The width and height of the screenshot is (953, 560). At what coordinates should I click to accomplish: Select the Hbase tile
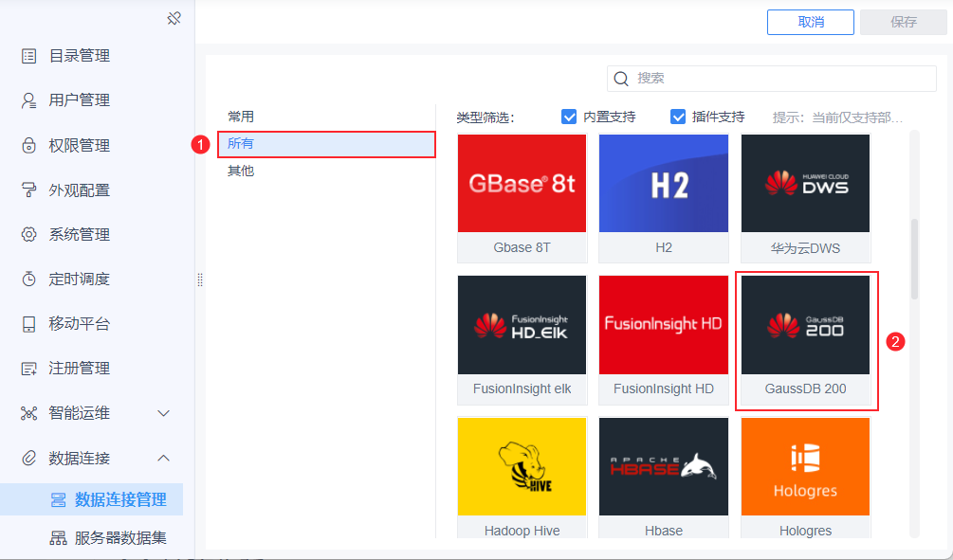click(664, 478)
